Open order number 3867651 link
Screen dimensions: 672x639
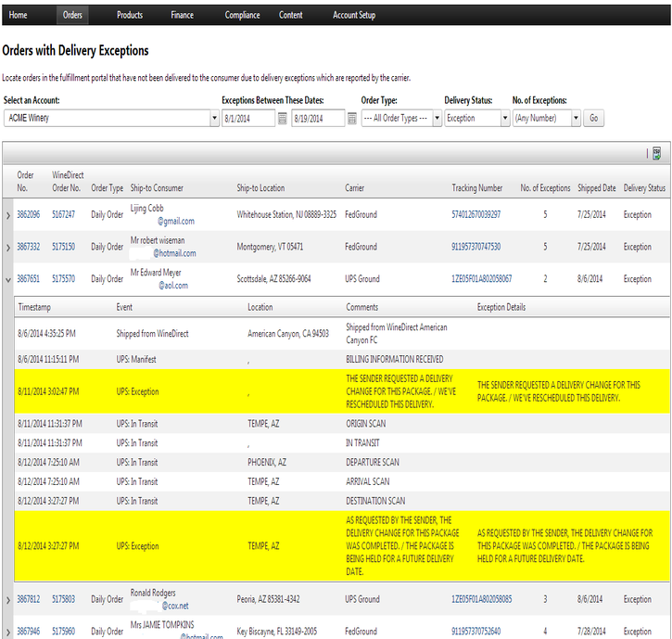pos(29,279)
